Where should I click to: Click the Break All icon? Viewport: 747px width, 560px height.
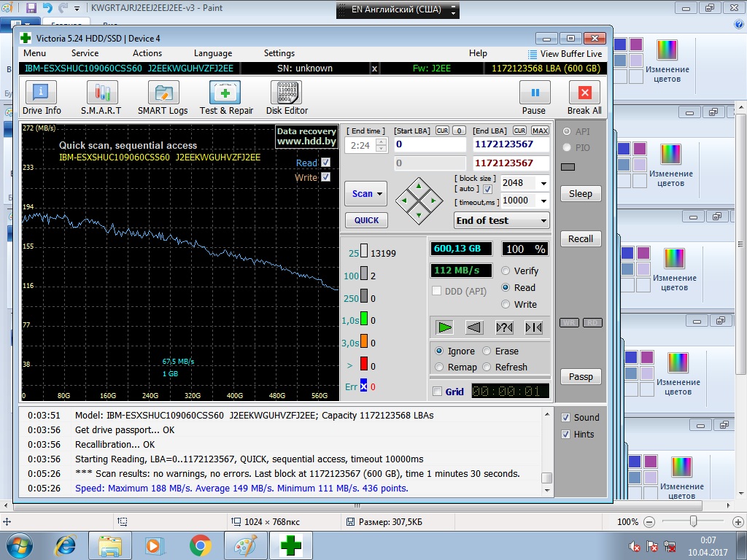click(x=584, y=93)
